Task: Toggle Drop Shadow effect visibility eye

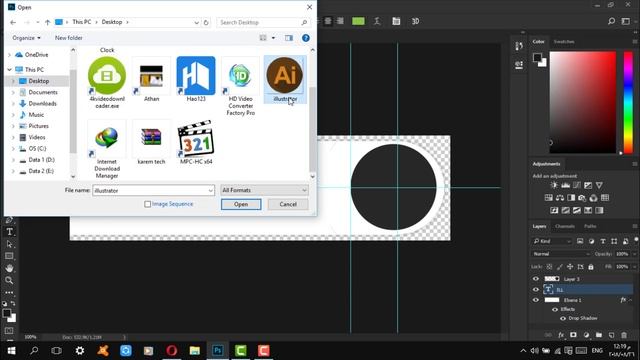Action: pyautogui.click(x=563, y=318)
